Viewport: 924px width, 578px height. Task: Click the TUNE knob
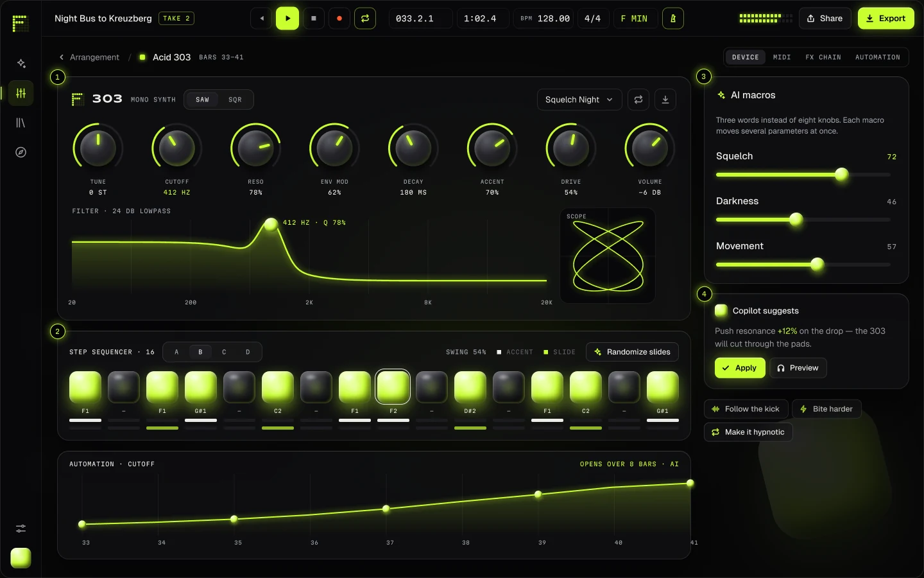pos(98,148)
